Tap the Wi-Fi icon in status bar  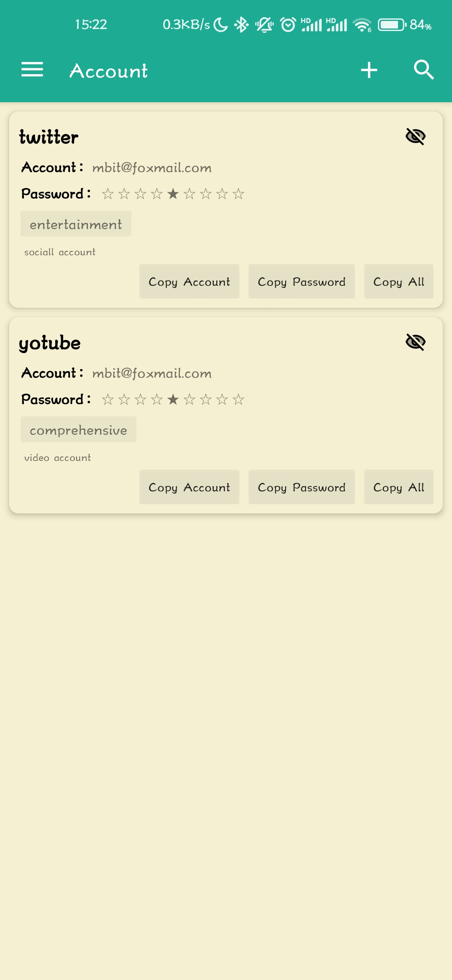362,25
